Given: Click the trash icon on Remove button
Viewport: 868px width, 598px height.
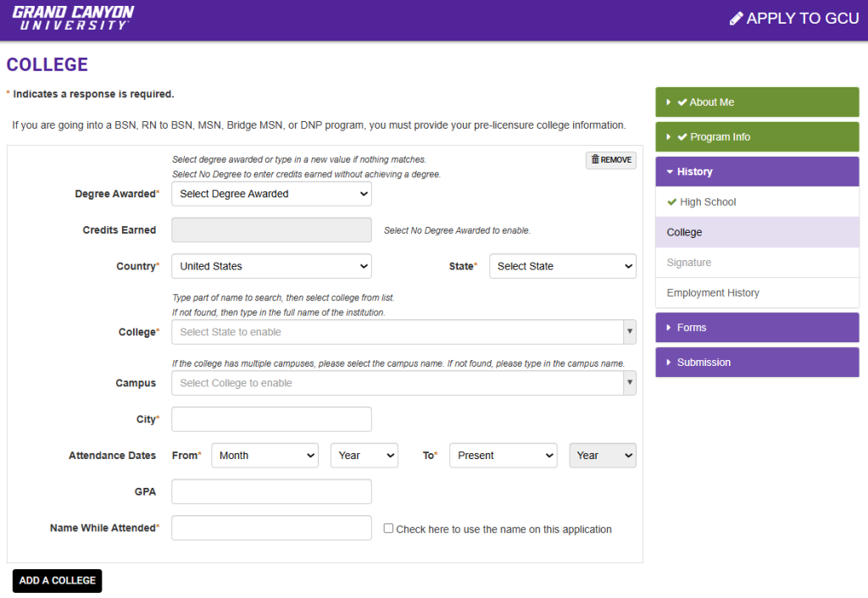Looking at the screenshot, I should click(595, 159).
